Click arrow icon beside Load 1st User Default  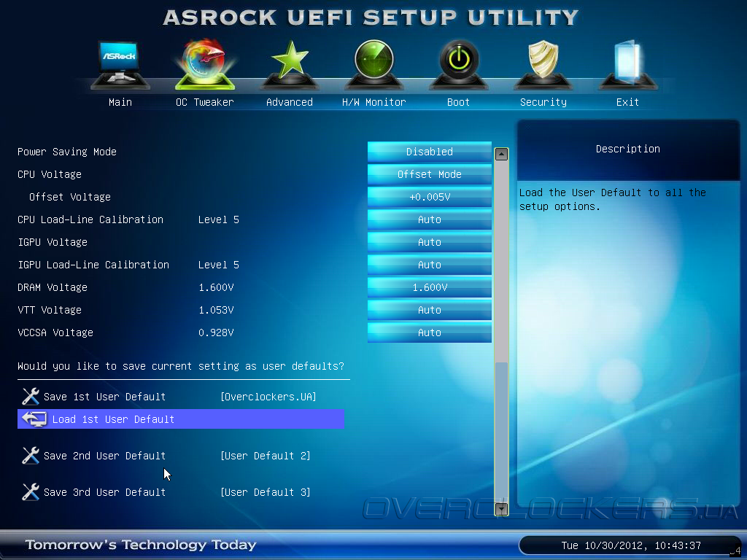[34, 419]
